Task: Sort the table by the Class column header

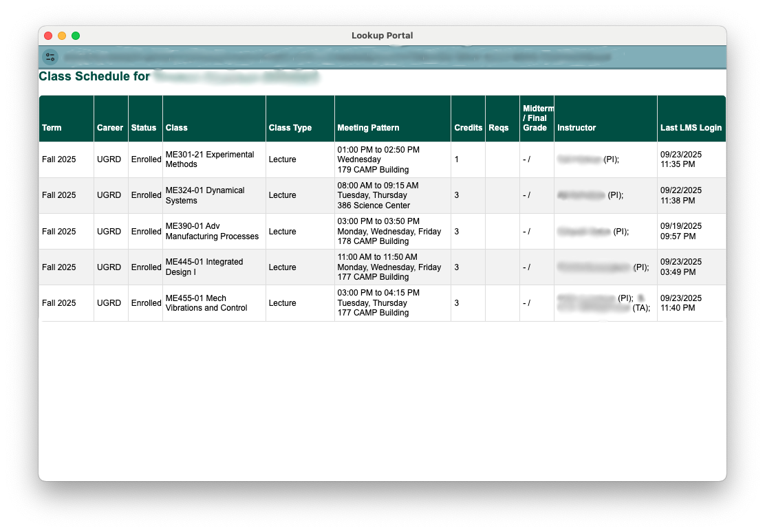Action: pos(176,127)
